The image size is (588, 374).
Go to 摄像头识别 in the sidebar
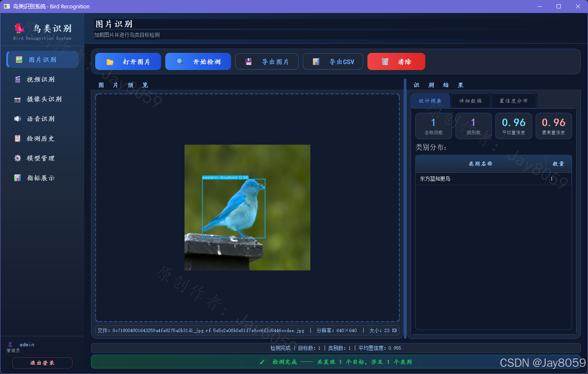click(42, 99)
